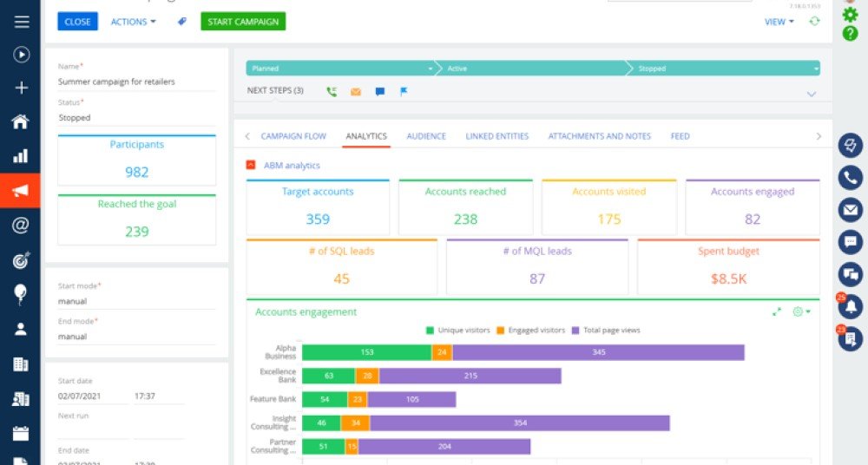Click the Start Campaign button

[x=243, y=22]
